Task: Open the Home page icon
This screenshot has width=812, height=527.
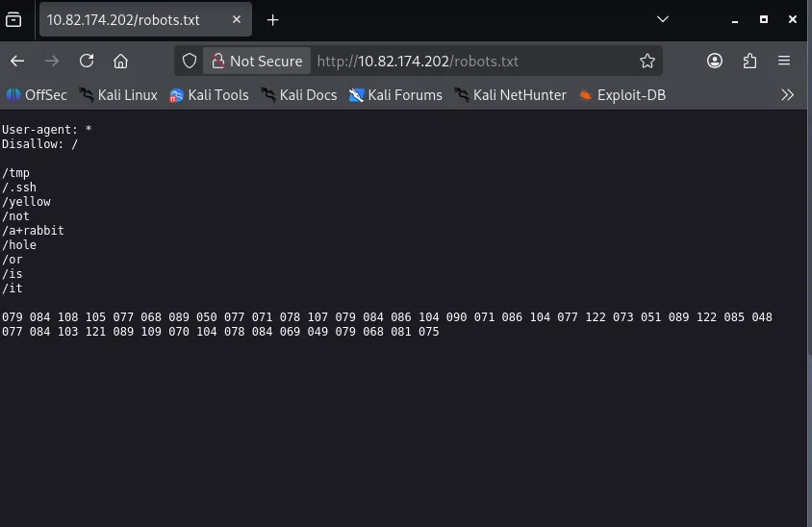Action: 120,61
